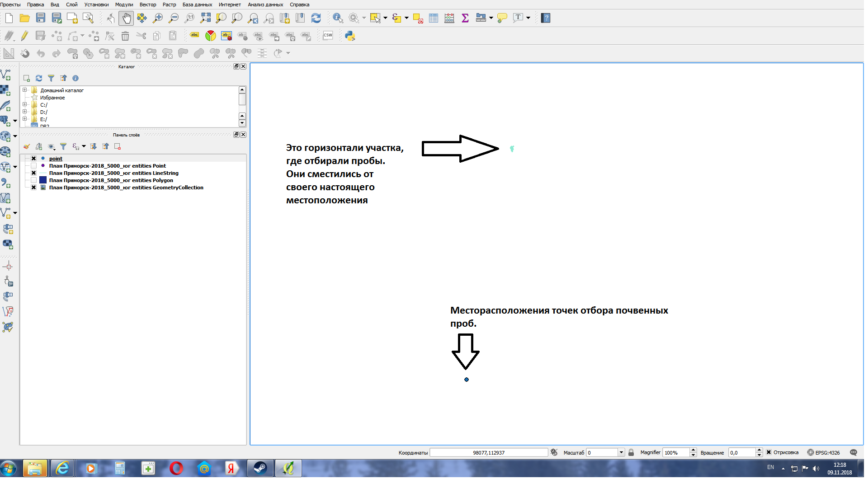Click the Identify Features tool
The width and height of the screenshot is (868, 488).
pyautogui.click(x=338, y=18)
